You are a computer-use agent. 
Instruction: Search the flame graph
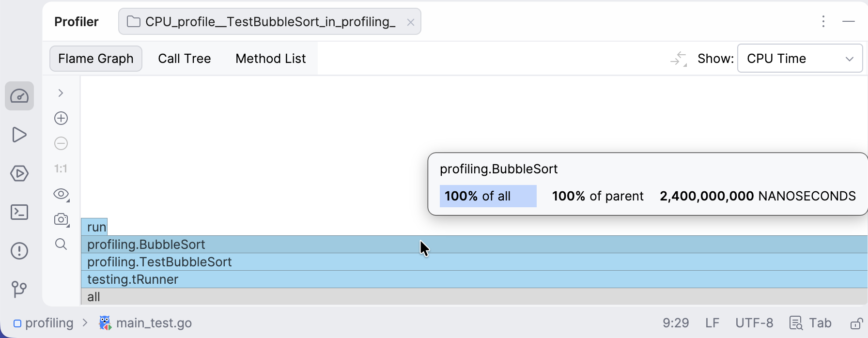(61, 244)
